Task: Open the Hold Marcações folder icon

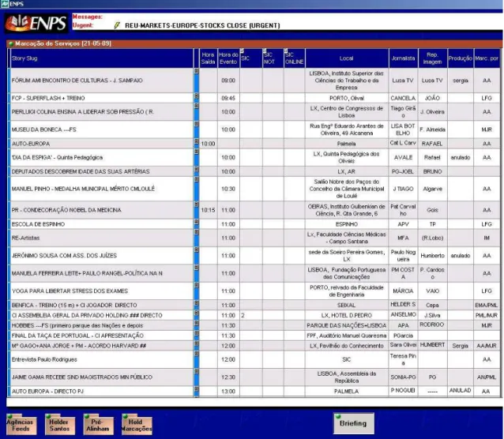Action: pos(137,424)
